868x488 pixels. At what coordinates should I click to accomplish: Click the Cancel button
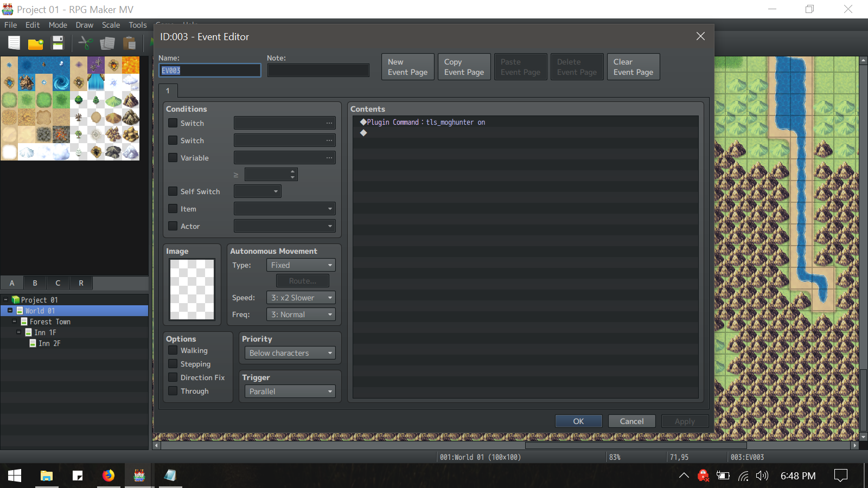pos(632,421)
